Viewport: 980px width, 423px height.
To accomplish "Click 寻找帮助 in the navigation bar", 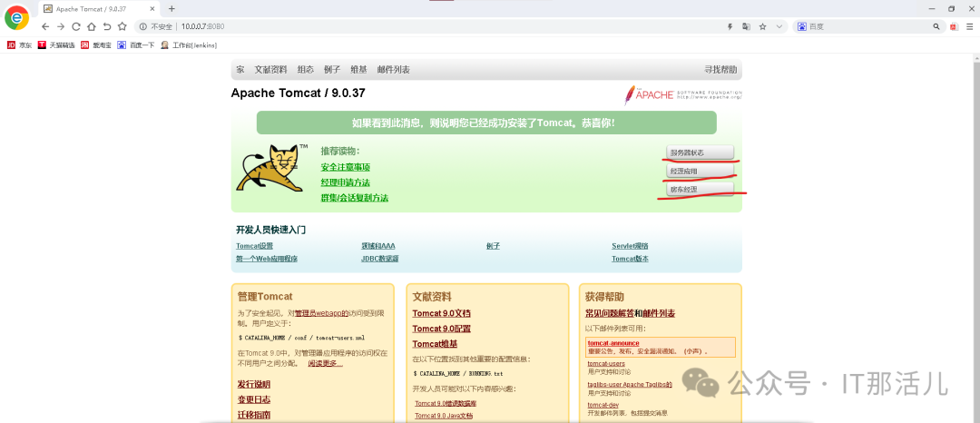I will click(720, 70).
